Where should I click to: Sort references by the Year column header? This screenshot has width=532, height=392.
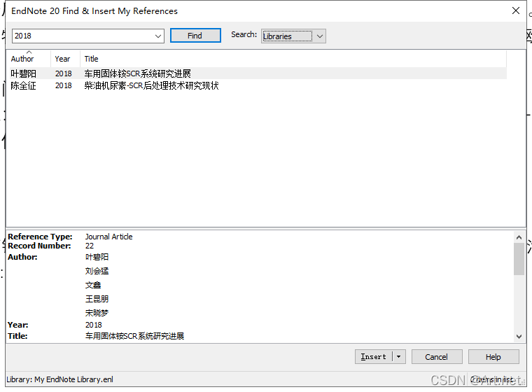tap(62, 59)
